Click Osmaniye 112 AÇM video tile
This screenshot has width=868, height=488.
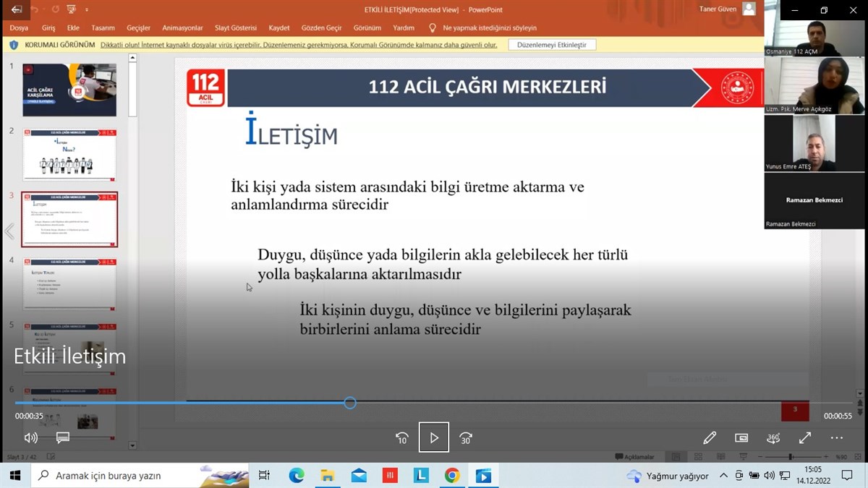pos(814,38)
